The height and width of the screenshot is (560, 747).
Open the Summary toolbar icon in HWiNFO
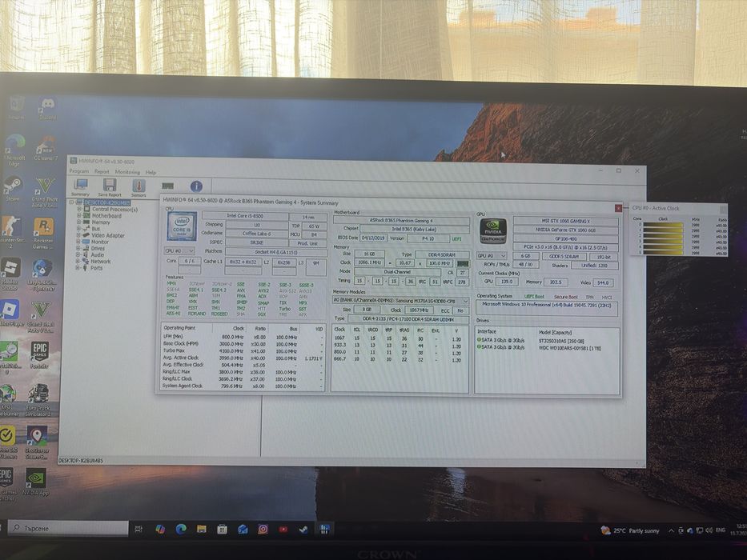click(x=81, y=186)
